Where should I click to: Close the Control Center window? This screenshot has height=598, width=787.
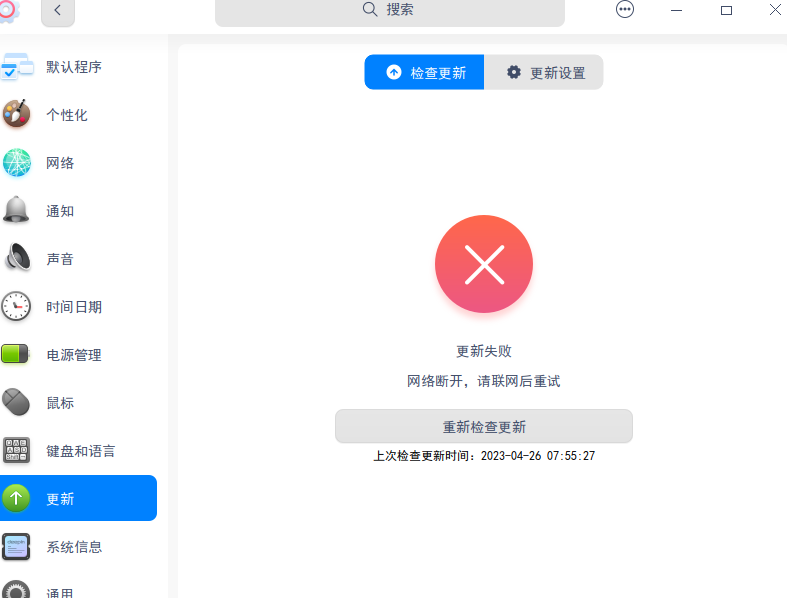[x=775, y=10]
